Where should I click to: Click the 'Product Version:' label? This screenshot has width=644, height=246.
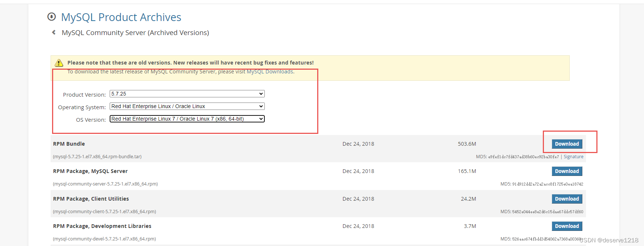(x=84, y=95)
